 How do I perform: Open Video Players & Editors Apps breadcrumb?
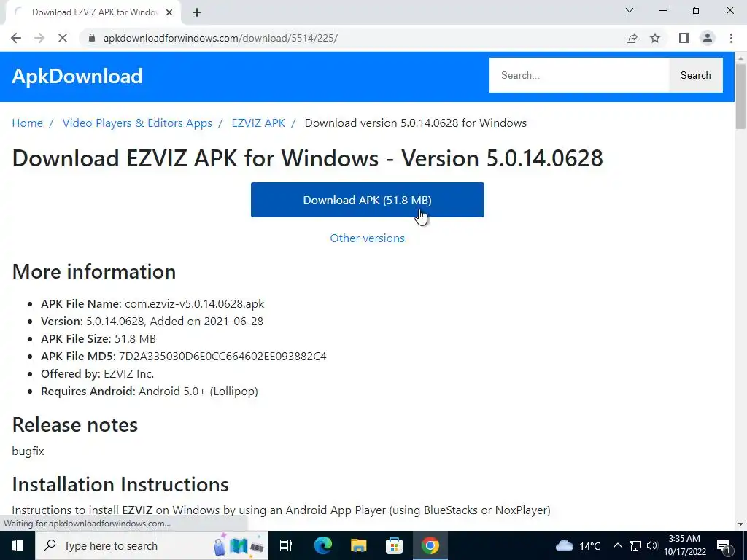pyautogui.click(x=137, y=122)
